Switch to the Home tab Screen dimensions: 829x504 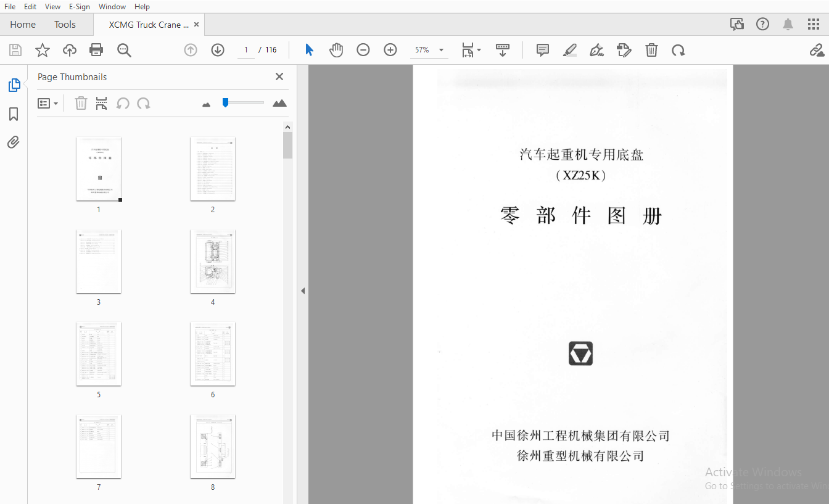tap(23, 25)
